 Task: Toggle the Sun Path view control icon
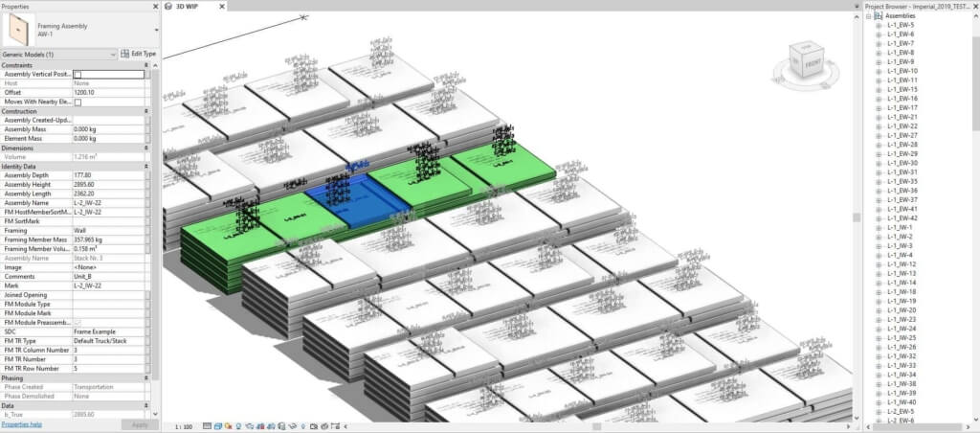click(228, 426)
